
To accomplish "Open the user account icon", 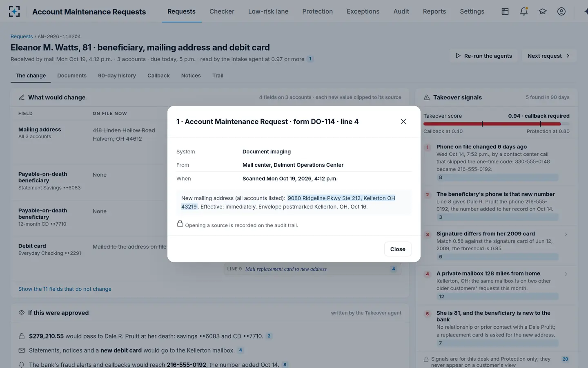I will coord(561,11).
